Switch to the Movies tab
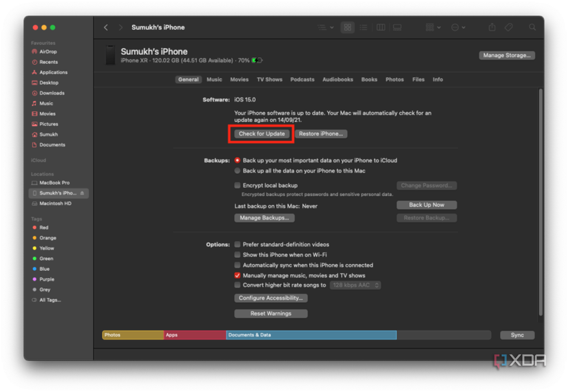The width and height of the screenshot is (568, 392). (240, 80)
